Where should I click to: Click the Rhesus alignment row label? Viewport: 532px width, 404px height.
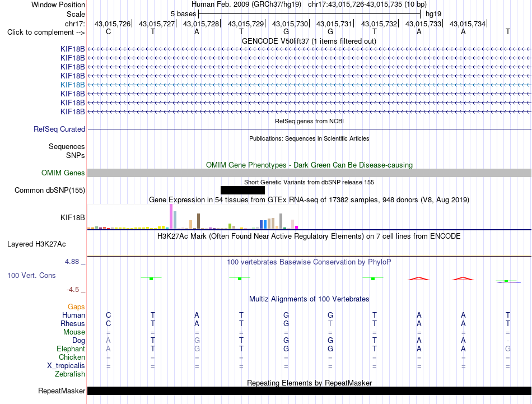73,323
